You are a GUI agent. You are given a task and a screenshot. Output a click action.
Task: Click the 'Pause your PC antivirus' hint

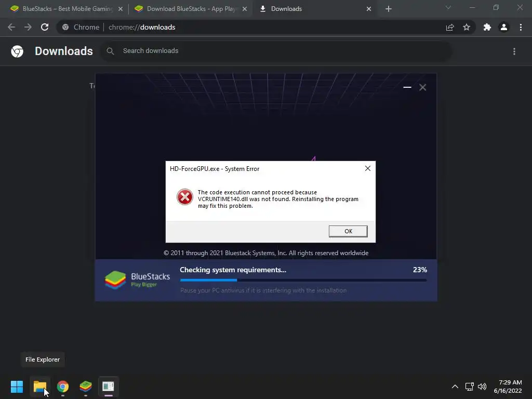tap(263, 290)
